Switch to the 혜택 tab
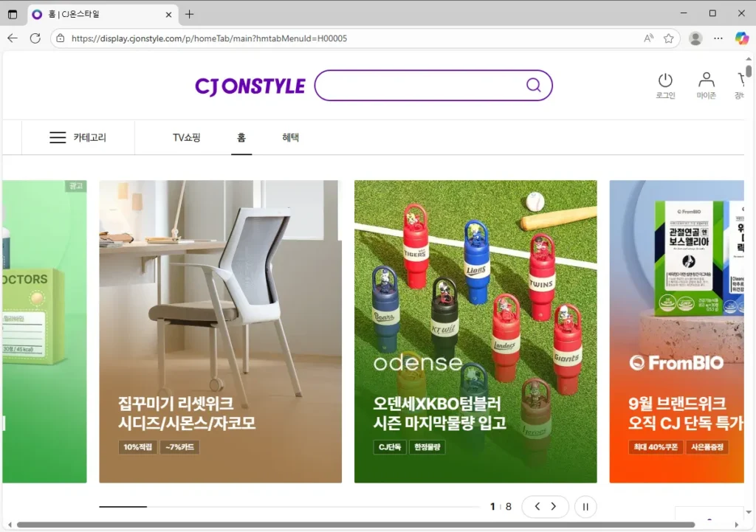Viewport: 756px width, 532px height. click(290, 137)
